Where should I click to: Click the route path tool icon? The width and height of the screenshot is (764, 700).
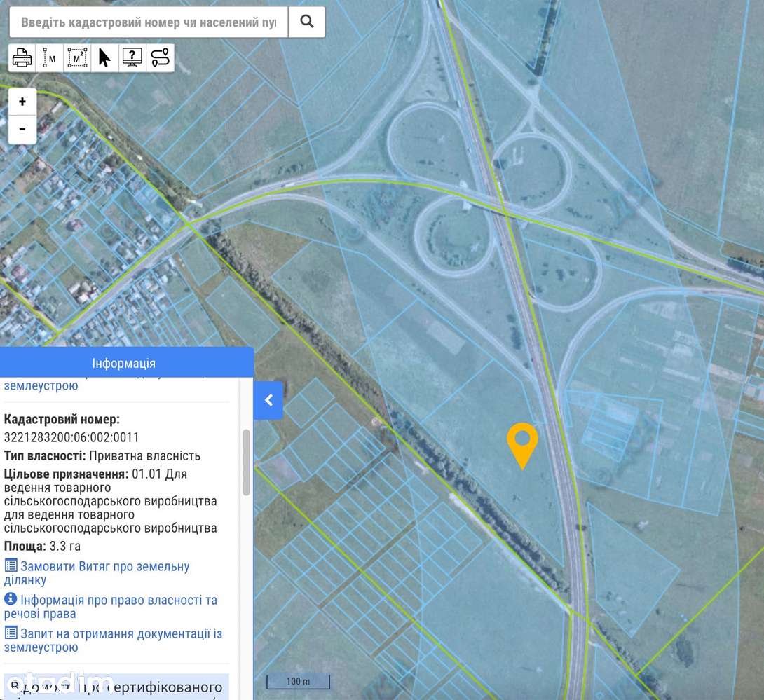pos(160,58)
